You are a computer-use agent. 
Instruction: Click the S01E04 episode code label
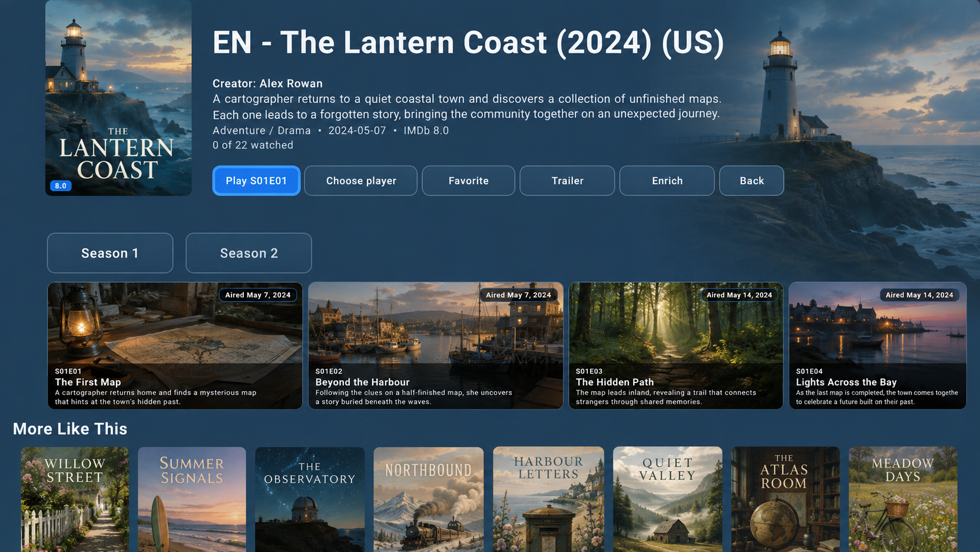coord(809,371)
